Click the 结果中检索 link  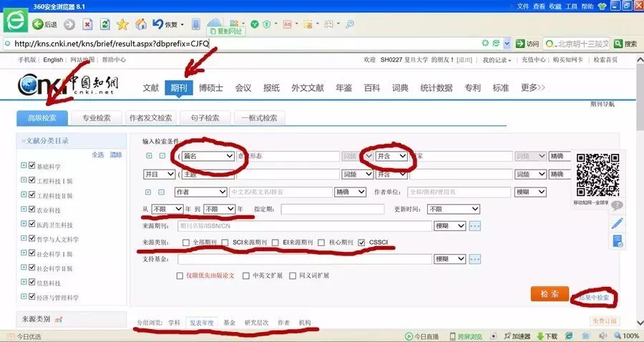[594, 297]
